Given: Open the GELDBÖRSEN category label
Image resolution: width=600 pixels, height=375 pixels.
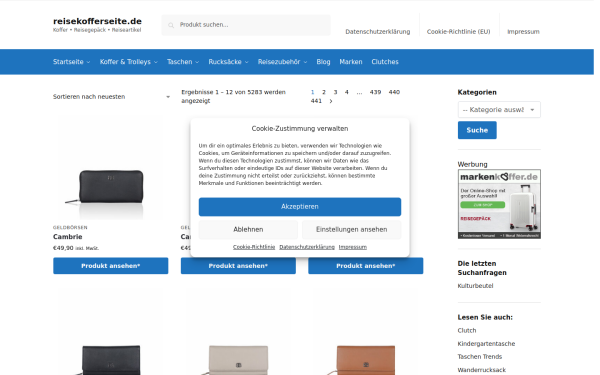Looking at the screenshot, I should 70,228.
